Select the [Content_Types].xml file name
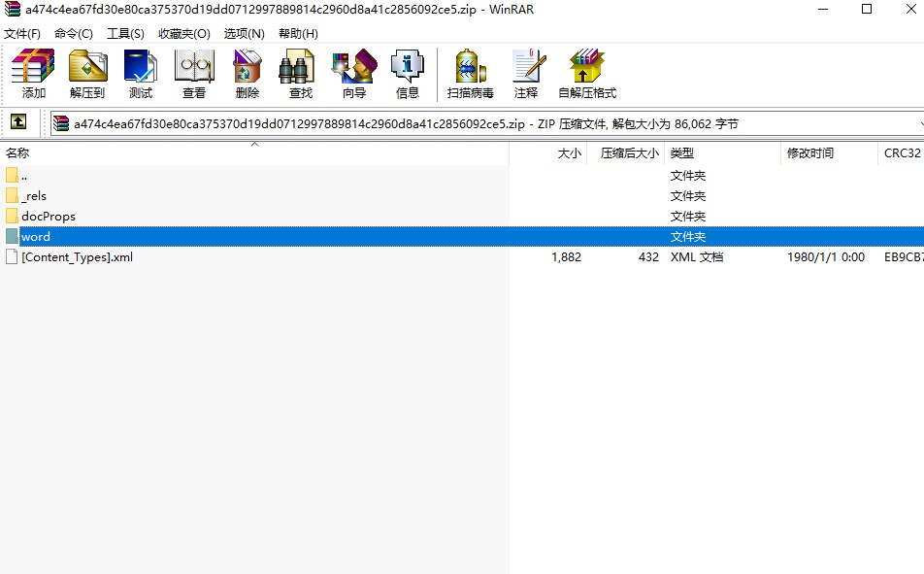This screenshot has width=924, height=574. point(78,257)
